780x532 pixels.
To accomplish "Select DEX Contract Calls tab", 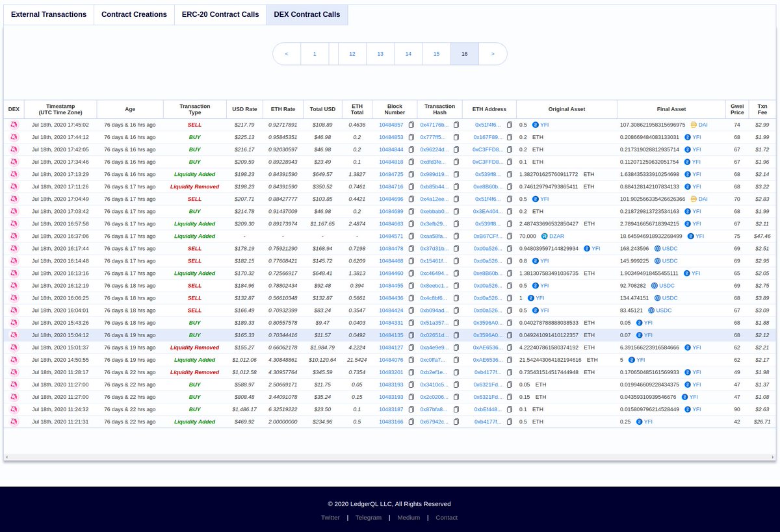I will click(307, 14).
